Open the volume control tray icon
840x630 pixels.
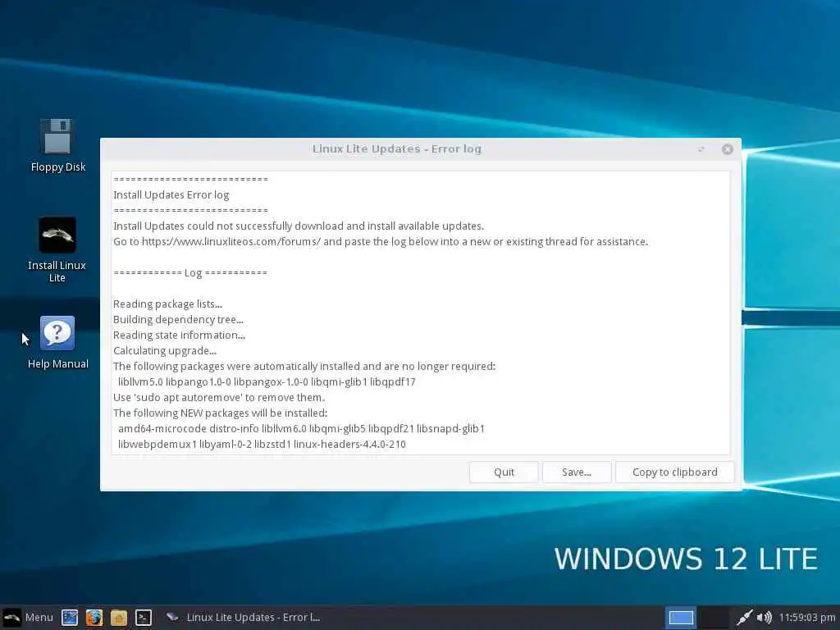click(764, 617)
